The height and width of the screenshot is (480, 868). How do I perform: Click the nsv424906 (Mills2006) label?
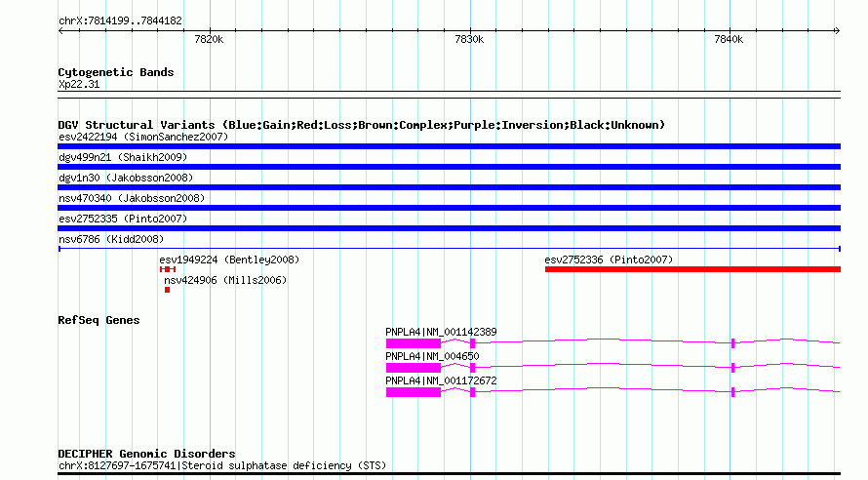click(x=225, y=280)
